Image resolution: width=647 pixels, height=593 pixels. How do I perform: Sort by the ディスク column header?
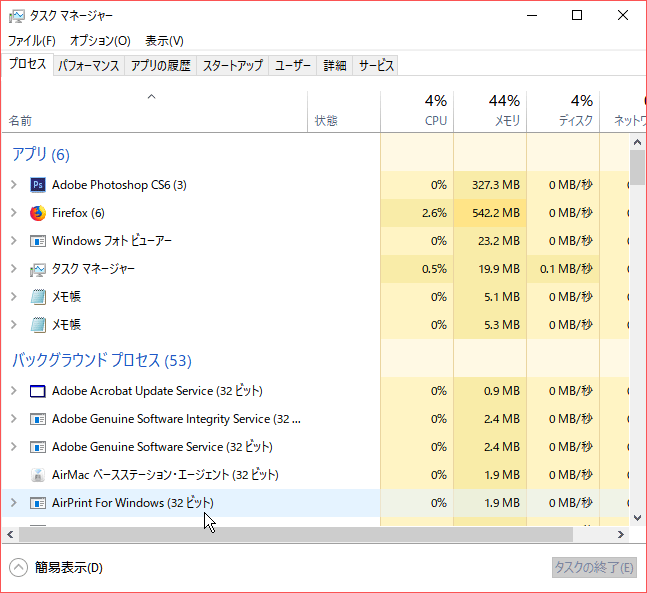[x=563, y=111]
